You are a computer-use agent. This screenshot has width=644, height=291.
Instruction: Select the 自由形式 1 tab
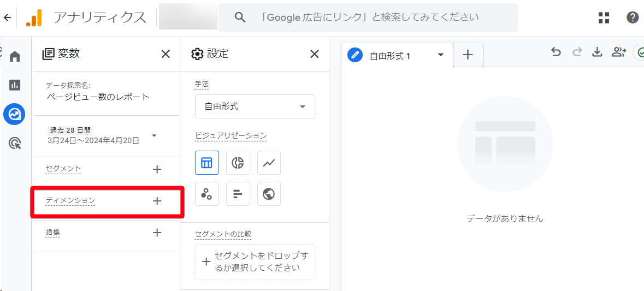[x=397, y=55]
